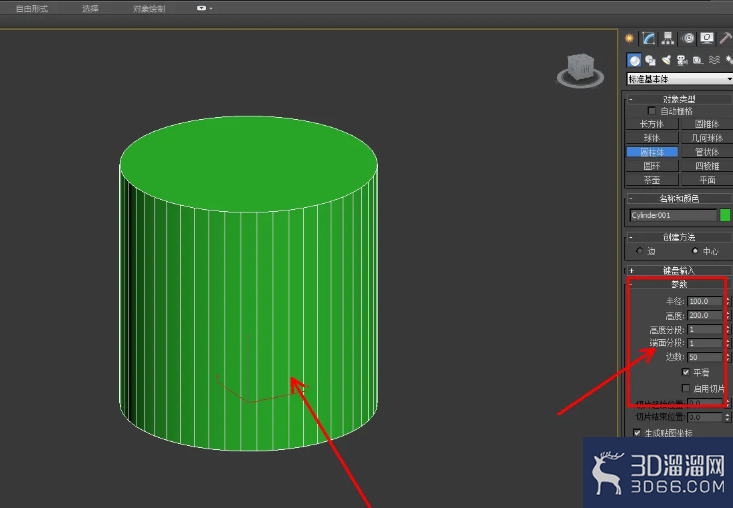This screenshot has height=508, width=733.
Task: Uncheck the 平滑 smooth checkbox
Action: [x=685, y=372]
